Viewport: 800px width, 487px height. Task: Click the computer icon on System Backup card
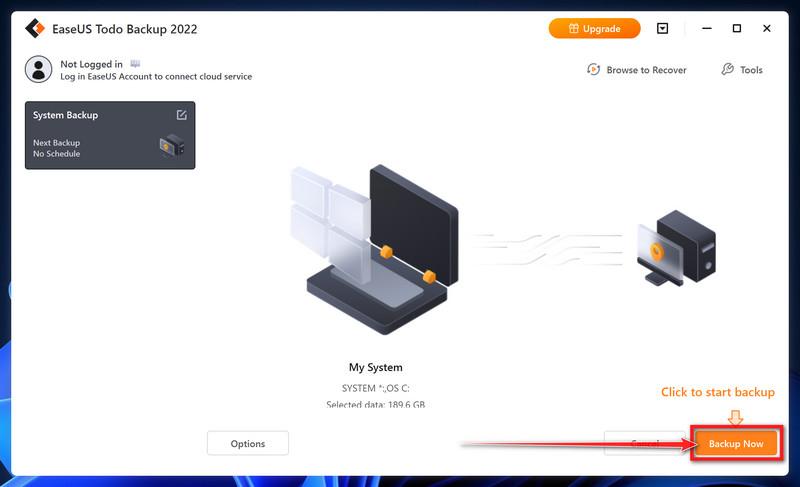(172, 145)
